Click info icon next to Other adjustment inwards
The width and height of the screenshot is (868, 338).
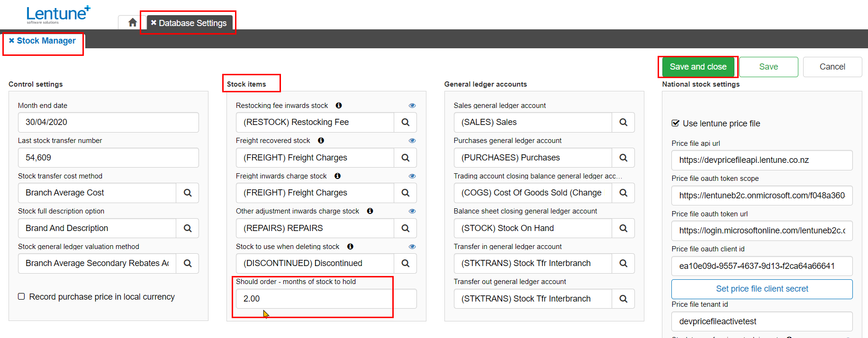pyautogui.click(x=370, y=211)
